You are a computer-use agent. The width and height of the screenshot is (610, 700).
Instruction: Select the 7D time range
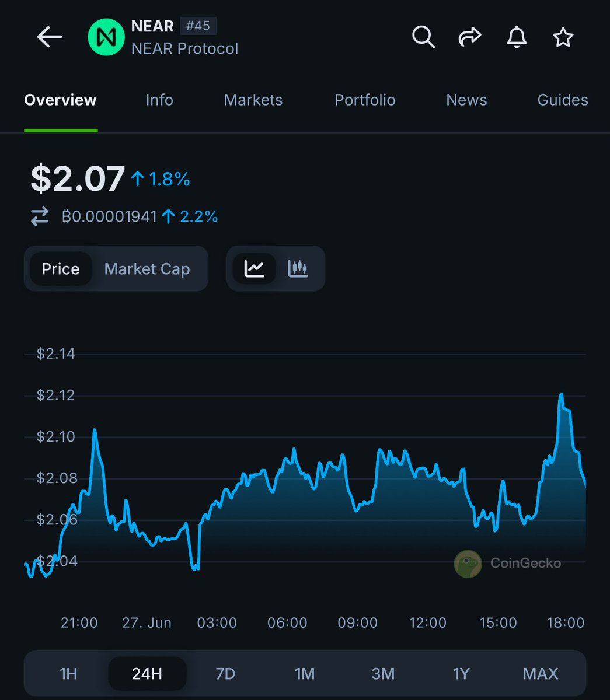[225, 674]
